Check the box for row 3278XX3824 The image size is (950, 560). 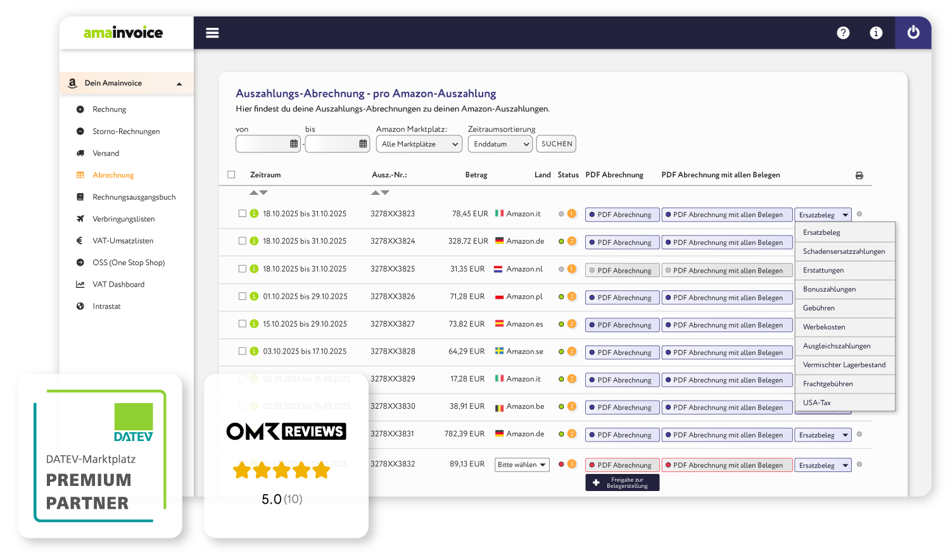point(242,241)
